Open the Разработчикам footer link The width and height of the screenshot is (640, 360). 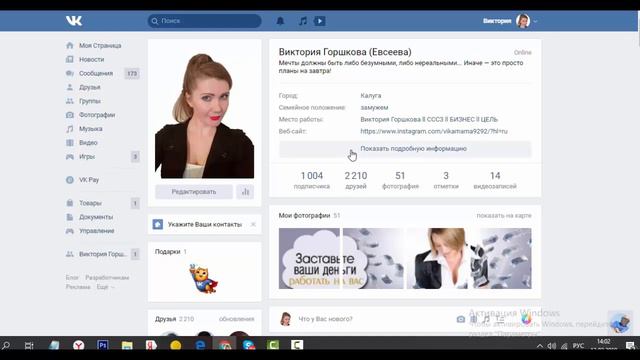coord(107,278)
